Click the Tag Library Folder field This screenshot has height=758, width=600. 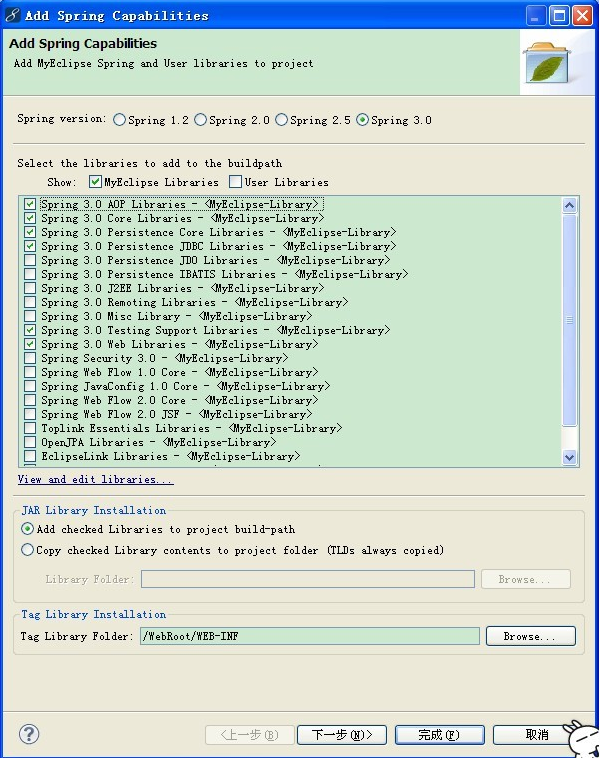[x=309, y=636]
